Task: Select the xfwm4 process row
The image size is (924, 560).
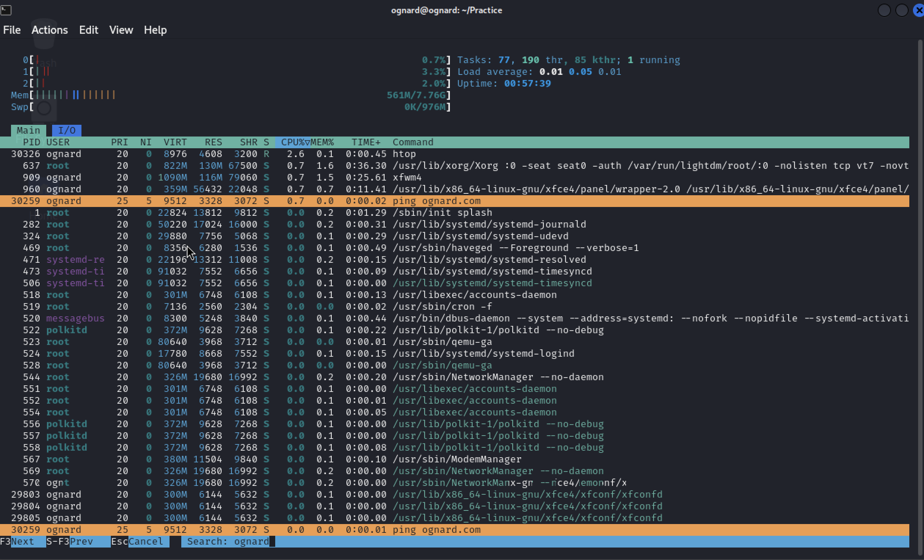Action: (455, 177)
